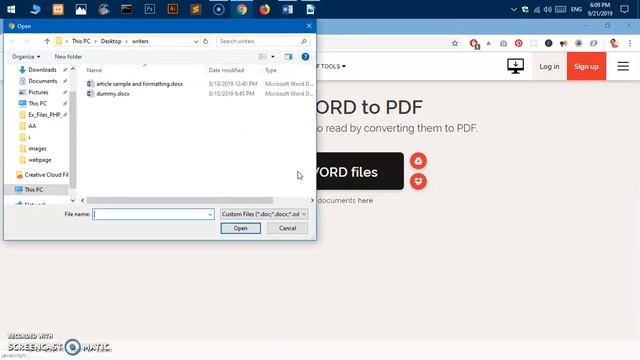Image resolution: width=640 pixels, height=360 pixels.
Task: Open the notification center icon
Action: 624,9
